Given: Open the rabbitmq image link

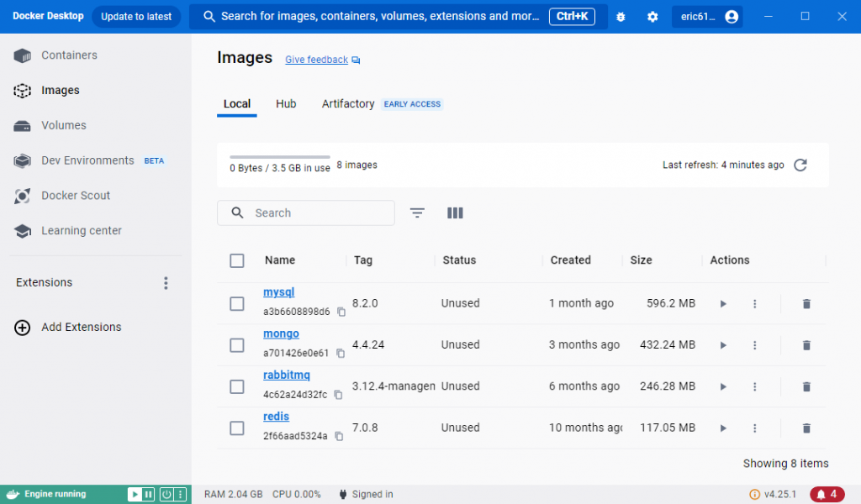Looking at the screenshot, I should click(286, 375).
